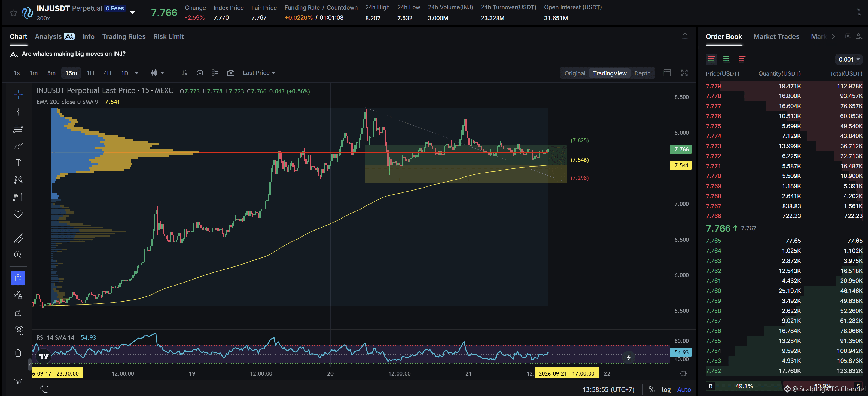Select the trend line drawing tool
The width and height of the screenshot is (868, 396).
click(18, 112)
